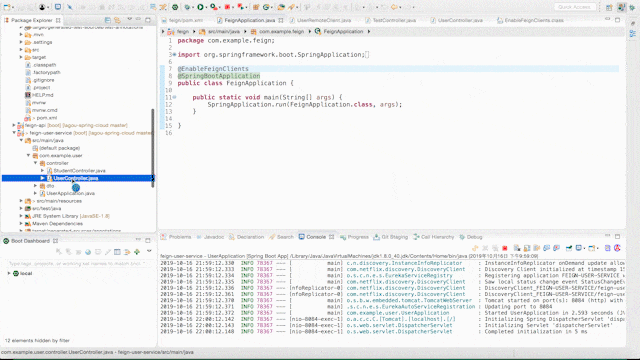This screenshot has width=640, height=360.
Task: Open Boot Dashboard view menu arrow
Action: point(149,251)
